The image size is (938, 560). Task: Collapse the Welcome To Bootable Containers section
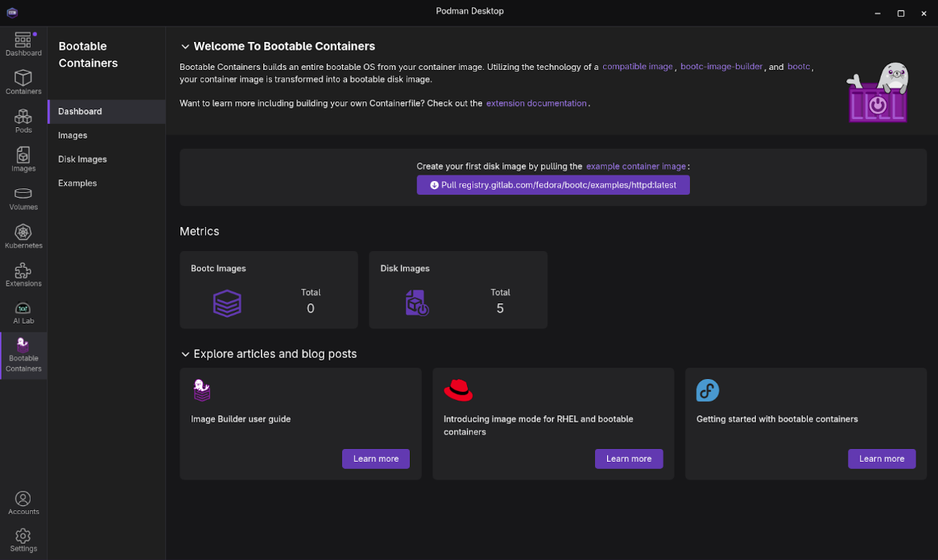tap(185, 47)
